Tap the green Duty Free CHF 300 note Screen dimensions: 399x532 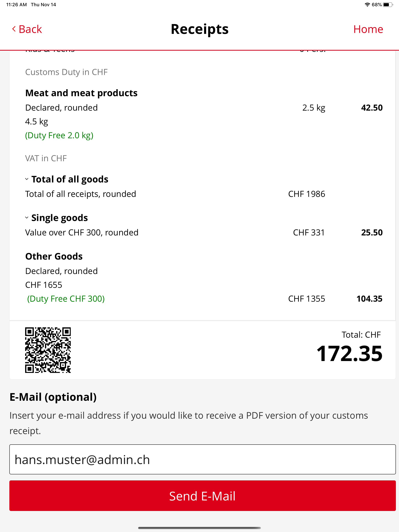coord(66,299)
